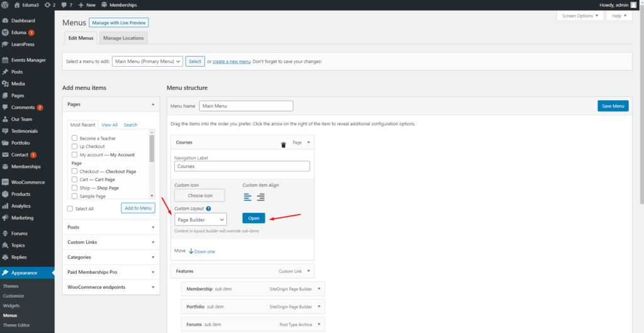This screenshot has width=644, height=333.
Task: Check the Shop Page checkbox
Action: tap(74, 188)
